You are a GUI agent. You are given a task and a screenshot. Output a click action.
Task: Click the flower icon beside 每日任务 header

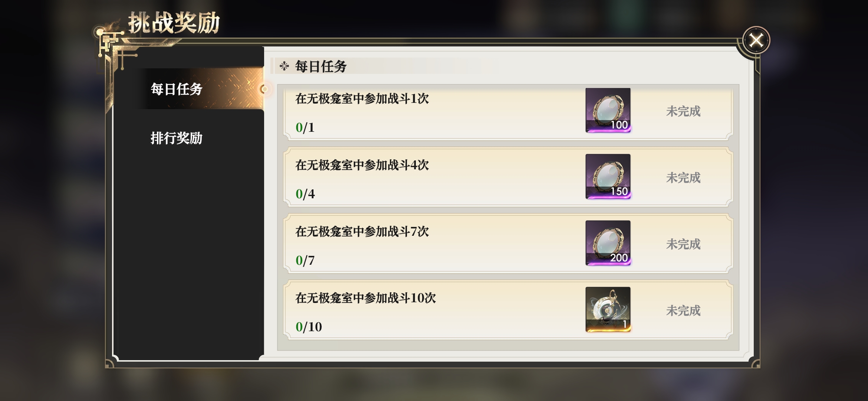point(284,66)
